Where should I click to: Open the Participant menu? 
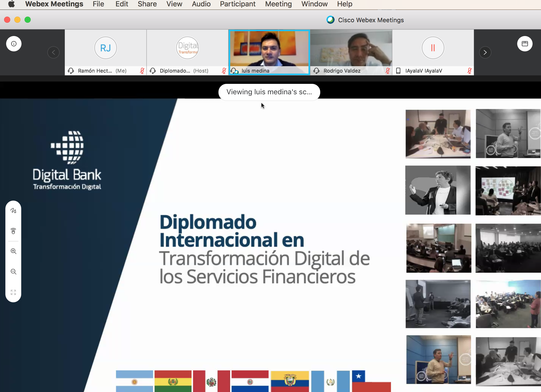(237, 4)
